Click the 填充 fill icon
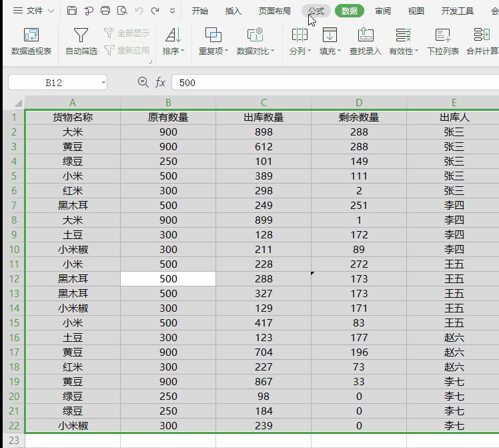499x448 pixels. click(x=330, y=35)
